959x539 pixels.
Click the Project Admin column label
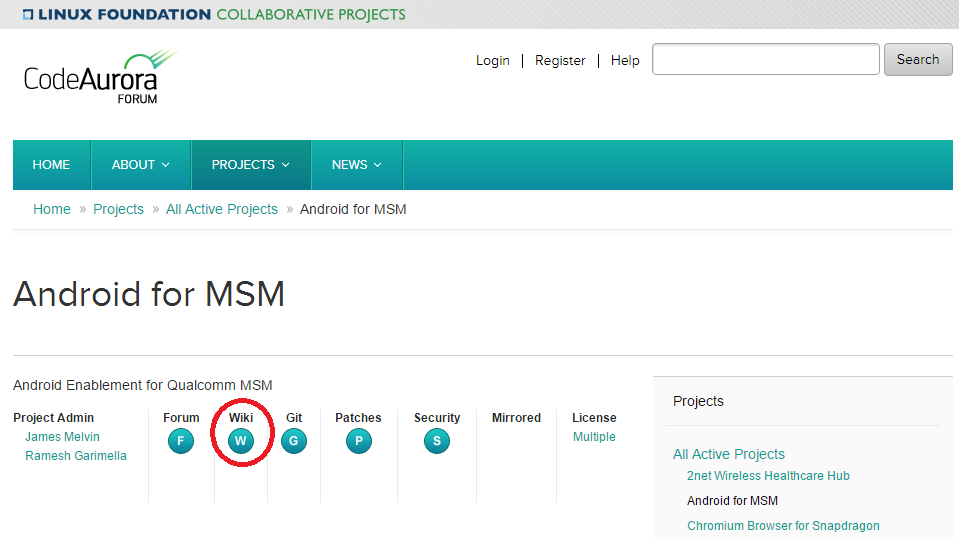53,418
